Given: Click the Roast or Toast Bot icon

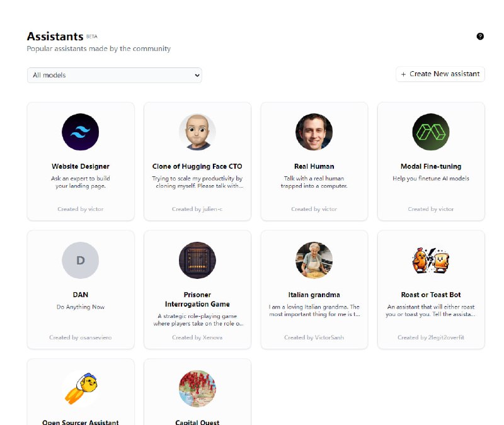Looking at the screenshot, I should (x=431, y=260).
